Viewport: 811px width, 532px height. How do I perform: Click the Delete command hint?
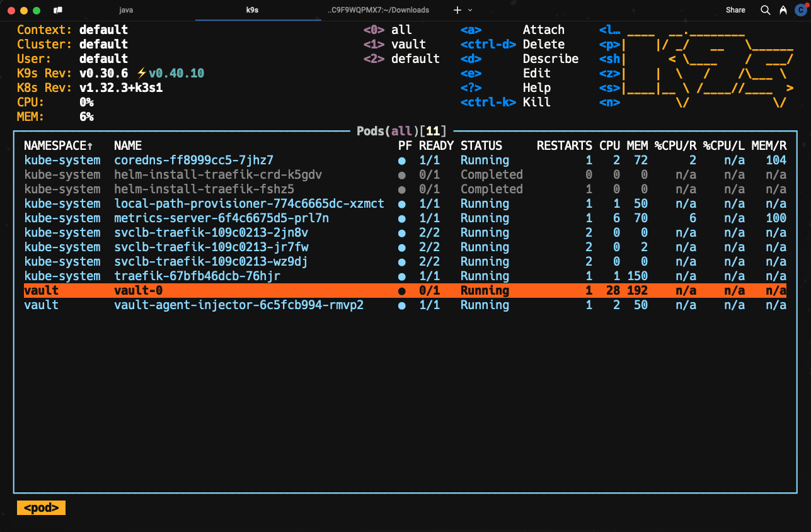pyautogui.click(x=544, y=44)
